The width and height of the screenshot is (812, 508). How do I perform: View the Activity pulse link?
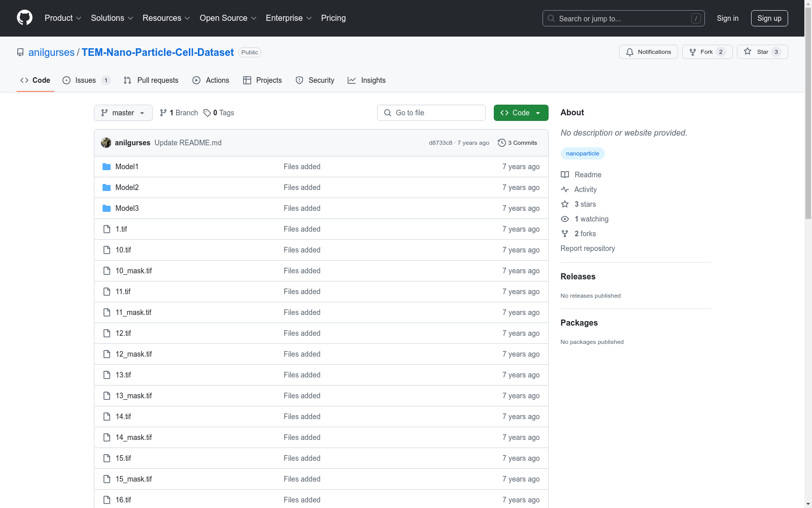coord(585,189)
